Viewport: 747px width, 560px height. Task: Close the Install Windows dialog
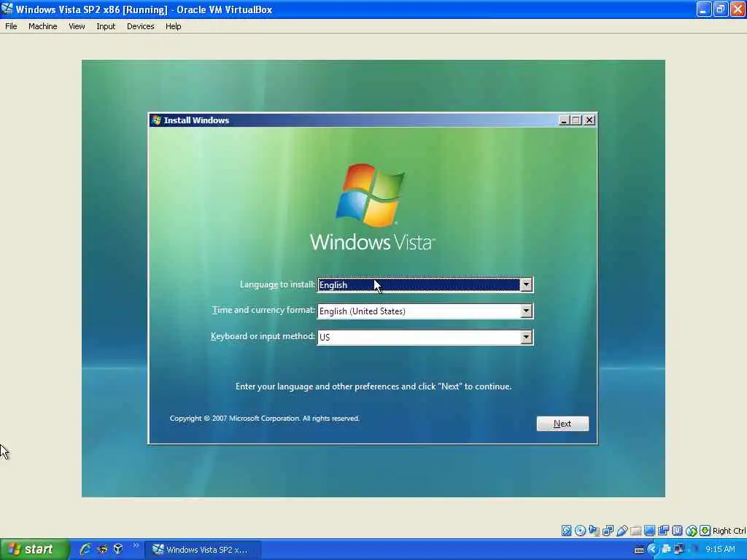coord(589,120)
